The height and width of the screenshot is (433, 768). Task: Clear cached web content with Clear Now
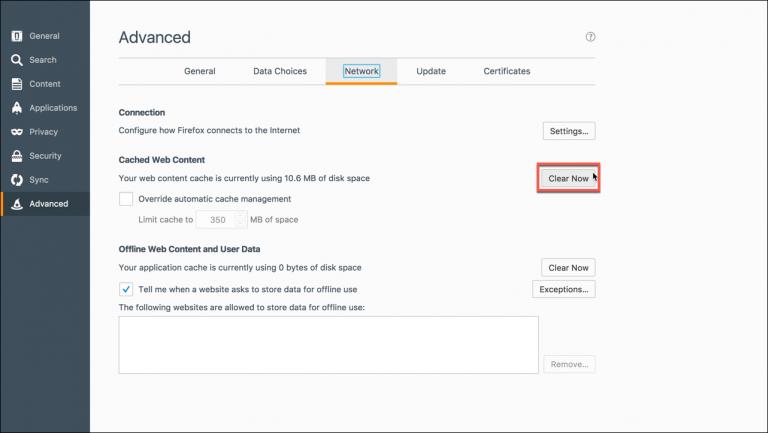click(x=568, y=178)
